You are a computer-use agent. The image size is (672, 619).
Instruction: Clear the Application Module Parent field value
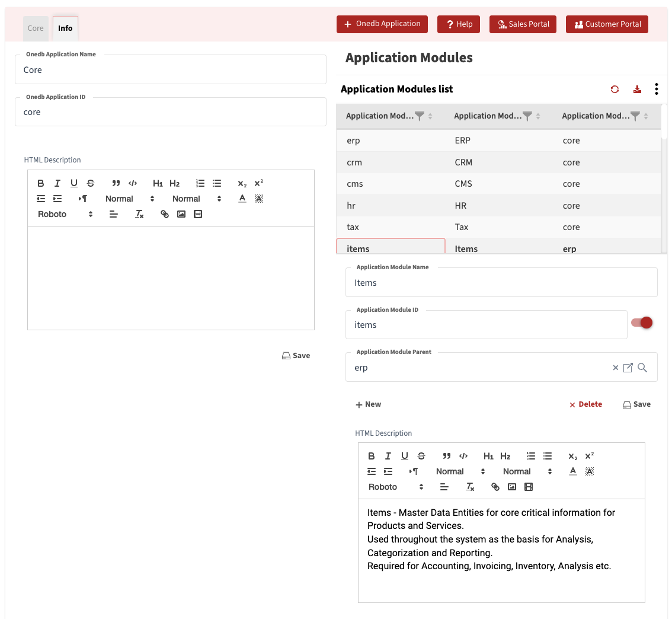click(615, 368)
